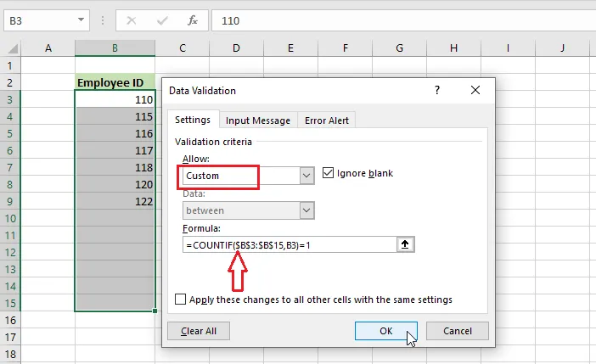Select row 18 header
The height and width of the screenshot is (364, 596).
(10, 354)
